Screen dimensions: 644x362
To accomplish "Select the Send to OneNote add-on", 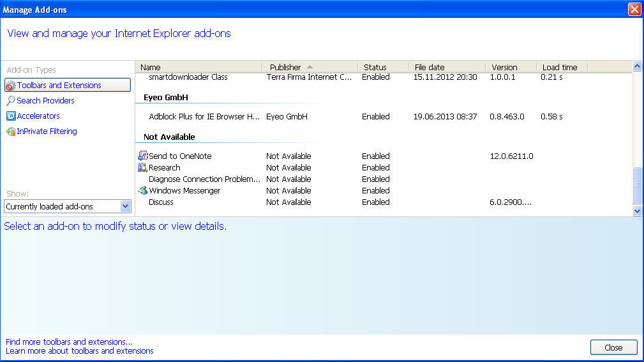I will (383, 156).
